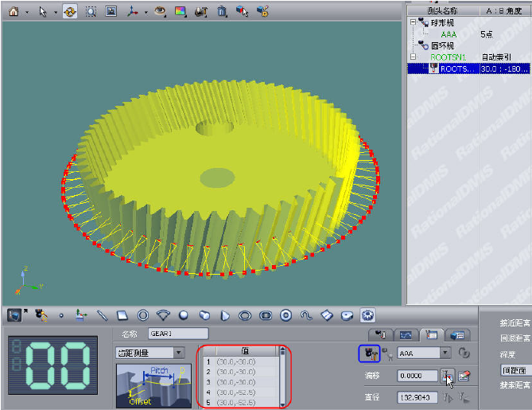Activate the rotate view tool
This screenshot has height=410, width=532.
(70, 12)
